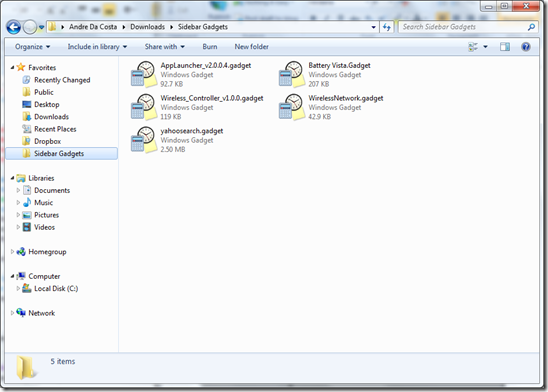Click the Libraries icon in navigation pane
548x392 pixels.
tap(21, 178)
